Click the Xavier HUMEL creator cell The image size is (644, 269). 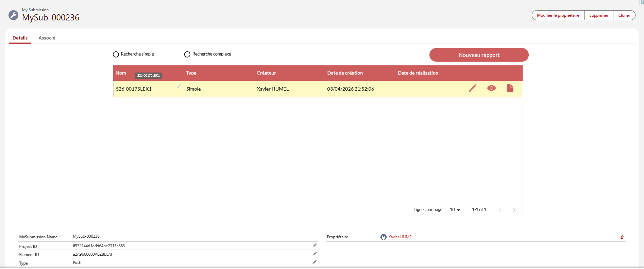pos(273,89)
